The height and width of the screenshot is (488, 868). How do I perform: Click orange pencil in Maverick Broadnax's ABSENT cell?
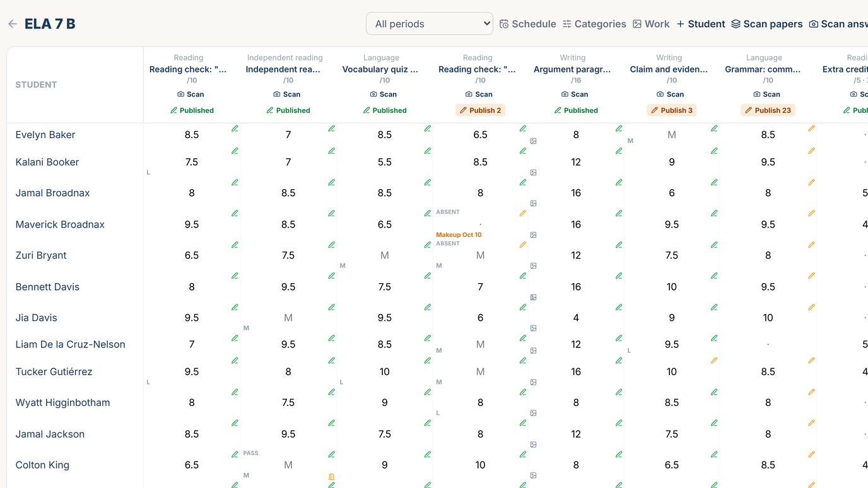pos(523,213)
